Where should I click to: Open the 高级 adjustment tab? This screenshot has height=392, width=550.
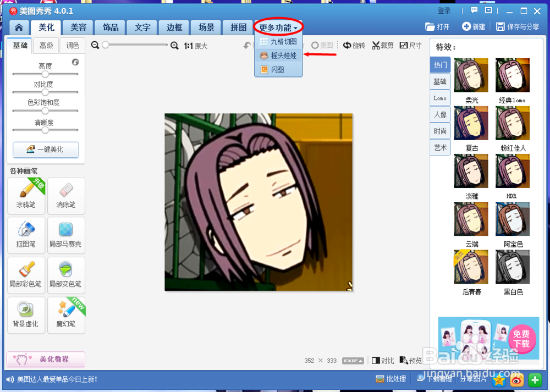[46, 45]
